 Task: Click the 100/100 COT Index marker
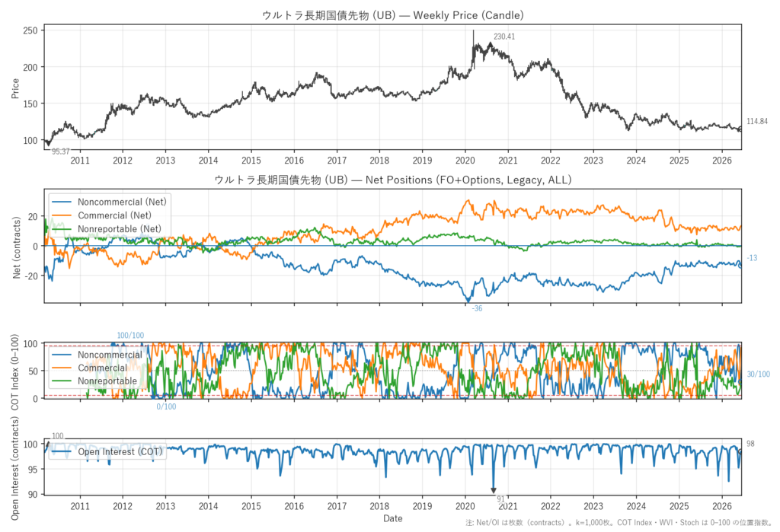click(130, 336)
